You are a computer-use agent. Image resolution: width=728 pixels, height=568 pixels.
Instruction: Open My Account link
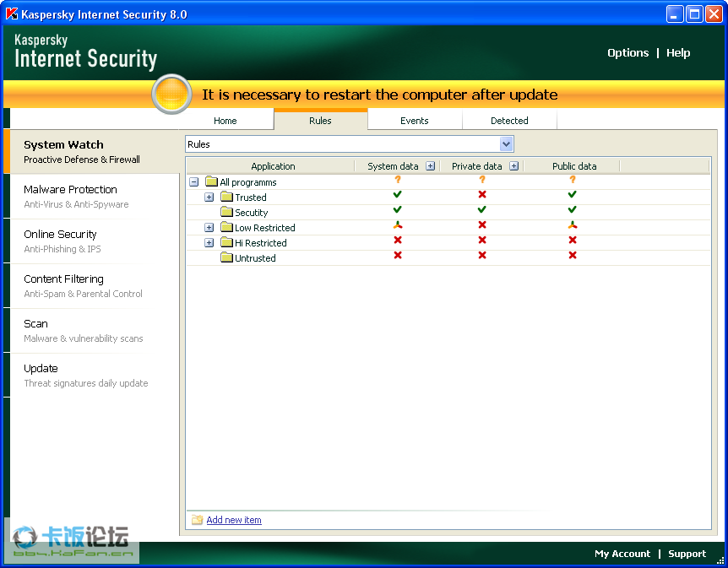click(x=622, y=554)
